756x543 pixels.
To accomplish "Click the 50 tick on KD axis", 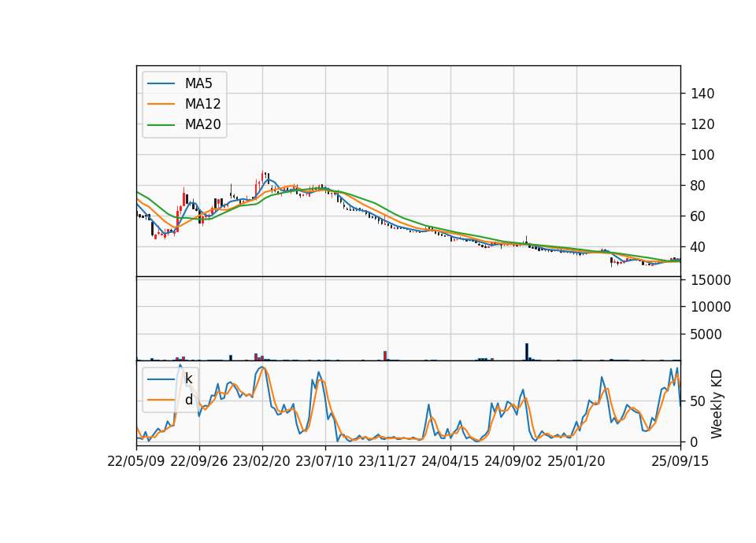I will click(698, 401).
